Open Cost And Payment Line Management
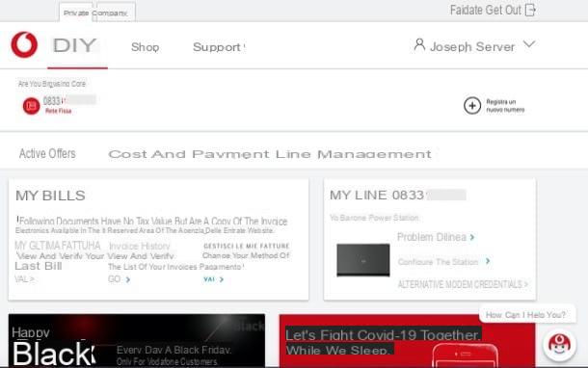 click(270, 154)
